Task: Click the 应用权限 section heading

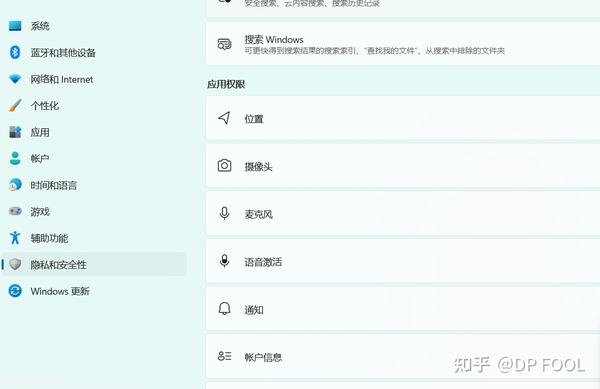Action: [226, 84]
